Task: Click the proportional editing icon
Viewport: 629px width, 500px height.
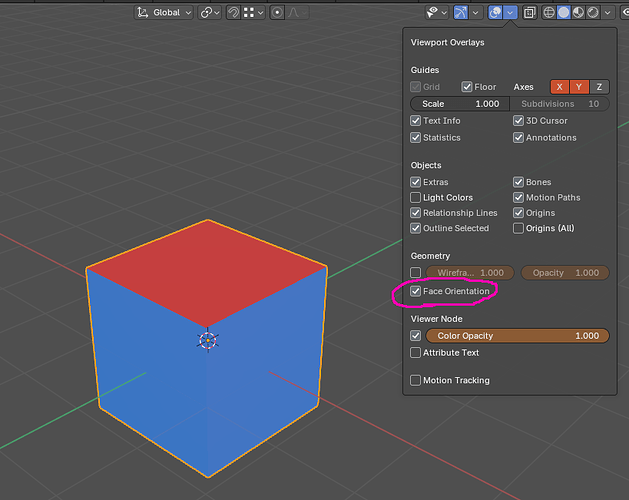Action: (277, 12)
